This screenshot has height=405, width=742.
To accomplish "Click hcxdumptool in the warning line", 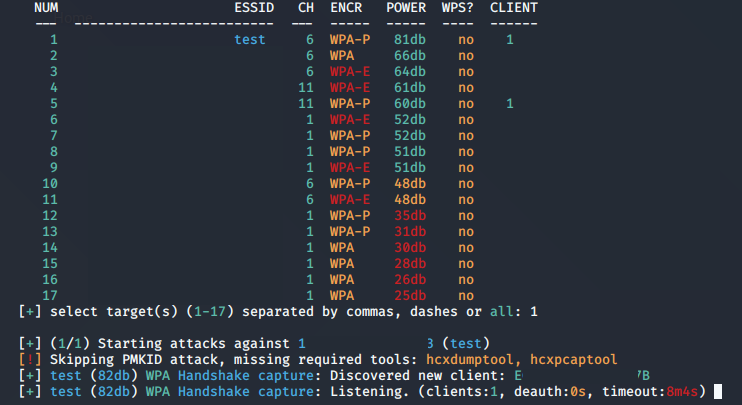I will point(469,360).
